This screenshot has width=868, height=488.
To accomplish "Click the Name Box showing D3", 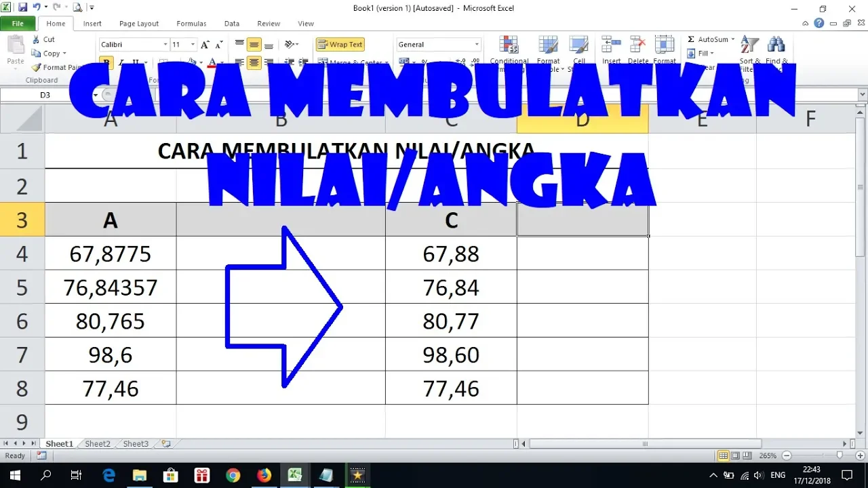I will (x=45, y=95).
